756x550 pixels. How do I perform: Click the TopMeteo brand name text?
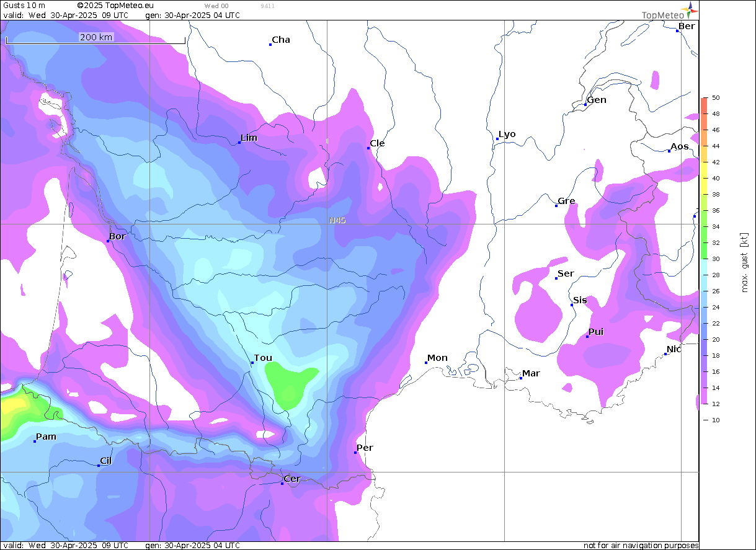point(662,15)
